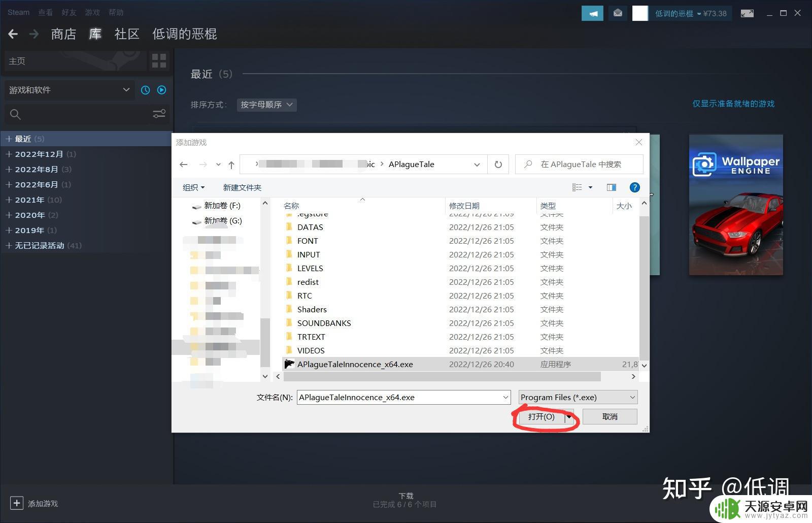Click the Wallpaper Engine game cover
This screenshot has width=812, height=523.
736,205
